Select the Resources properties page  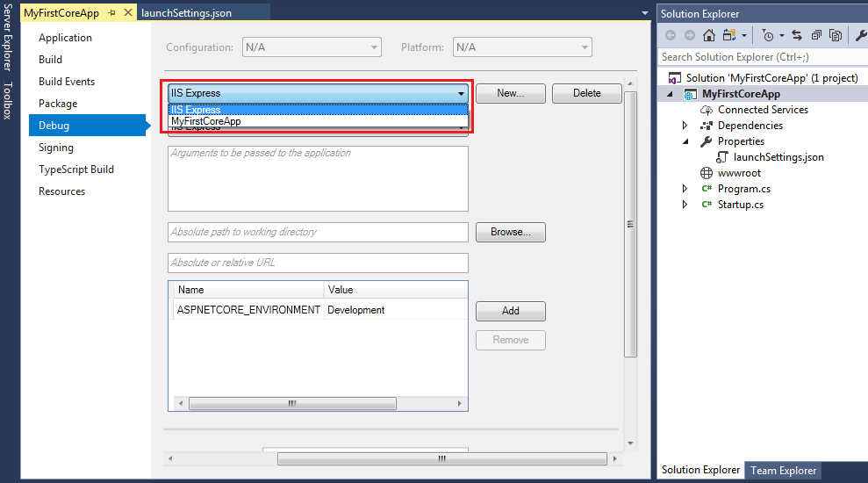[62, 191]
